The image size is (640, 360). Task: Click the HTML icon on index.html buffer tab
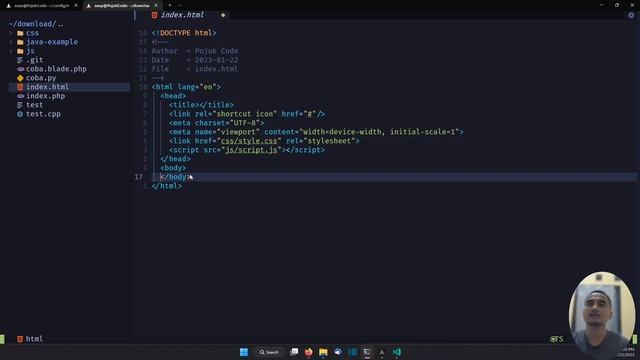pos(154,15)
